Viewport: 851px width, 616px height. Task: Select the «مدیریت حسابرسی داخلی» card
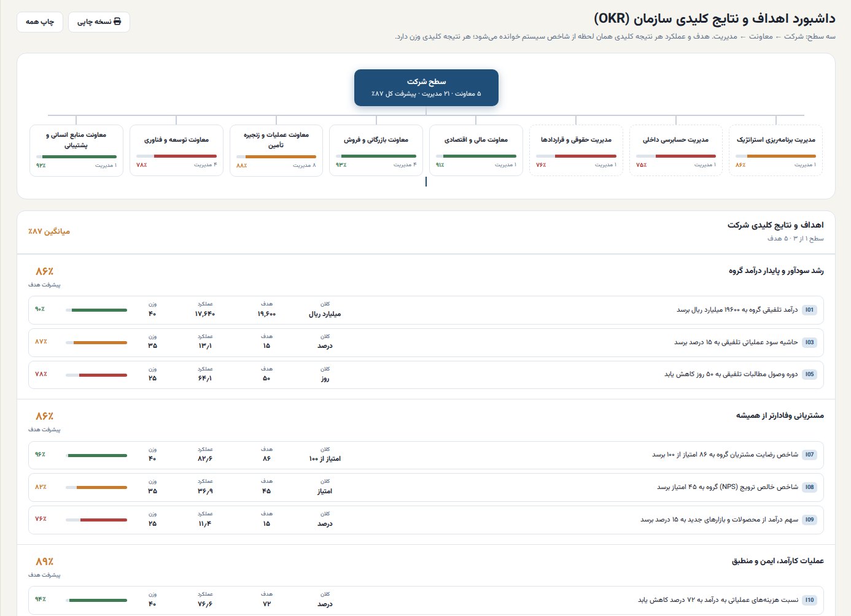(675, 150)
